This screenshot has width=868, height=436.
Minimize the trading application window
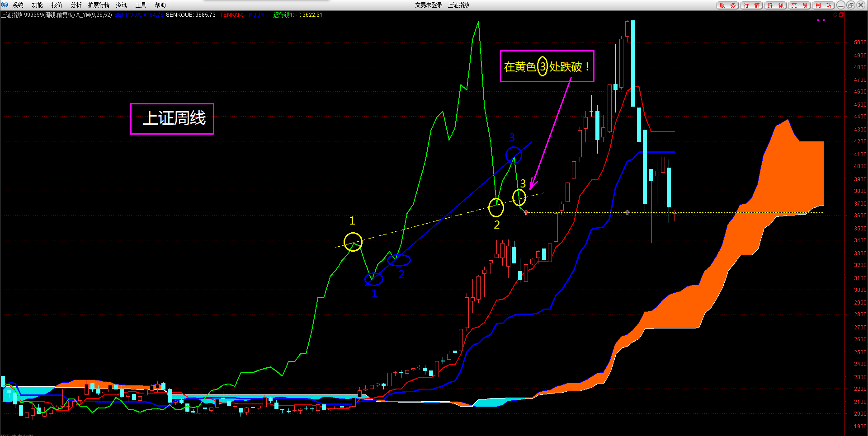(841, 5)
